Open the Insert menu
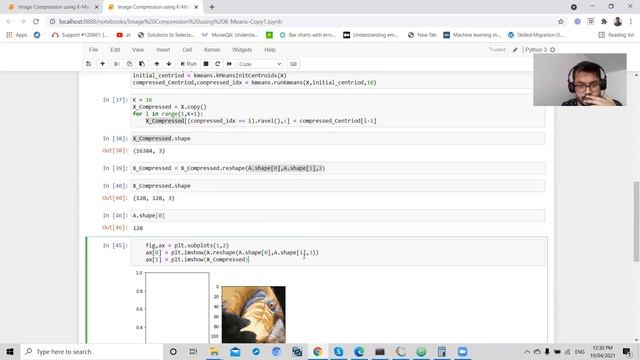 [163, 50]
